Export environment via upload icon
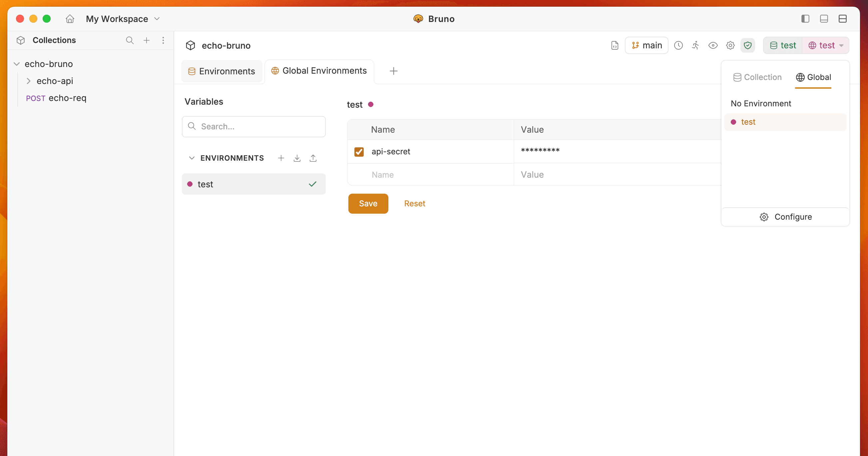Viewport: 868px width, 456px height. (313, 158)
